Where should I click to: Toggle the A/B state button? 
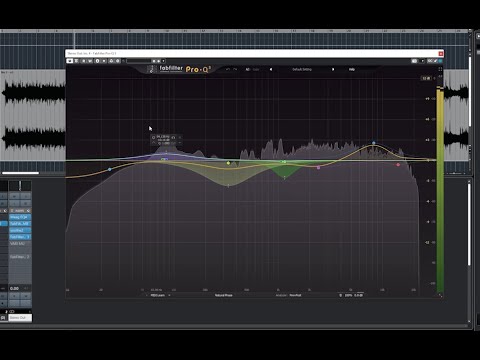coord(248,69)
